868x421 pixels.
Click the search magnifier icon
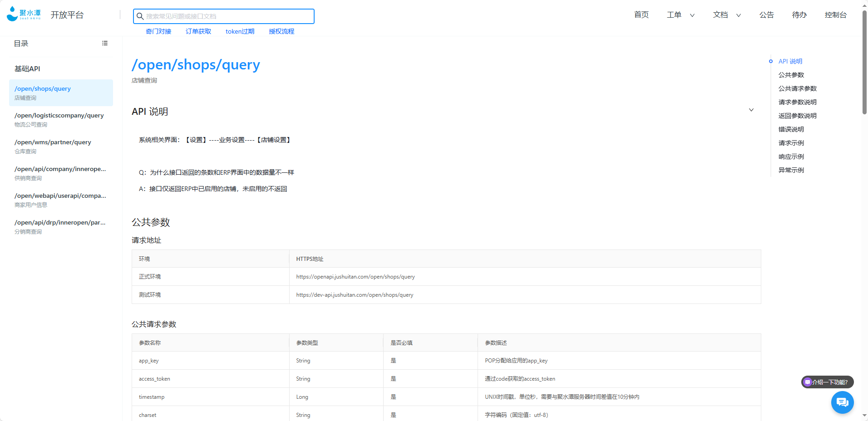140,16
